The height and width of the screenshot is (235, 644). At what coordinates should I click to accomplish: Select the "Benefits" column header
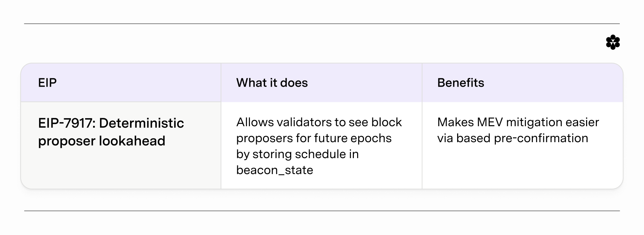(460, 83)
